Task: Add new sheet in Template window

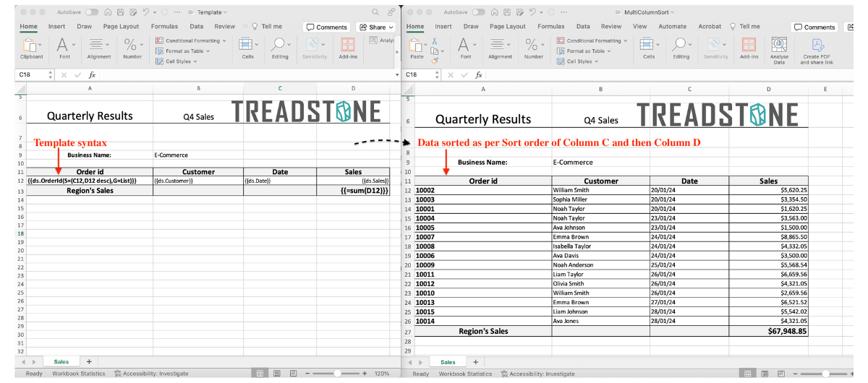Action: click(x=89, y=361)
